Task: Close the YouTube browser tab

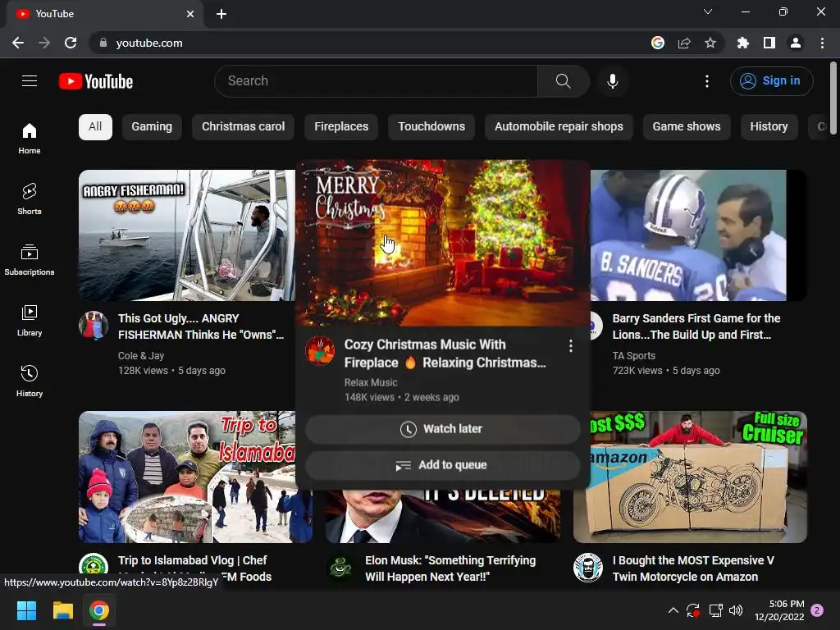Action: click(190, 14)
